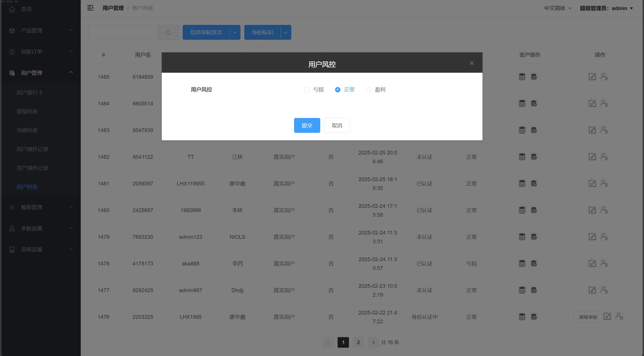Select the 亏损 radio option
This screenshot has width=644, height=356.
pyautogui.click(x=307, y=90)
